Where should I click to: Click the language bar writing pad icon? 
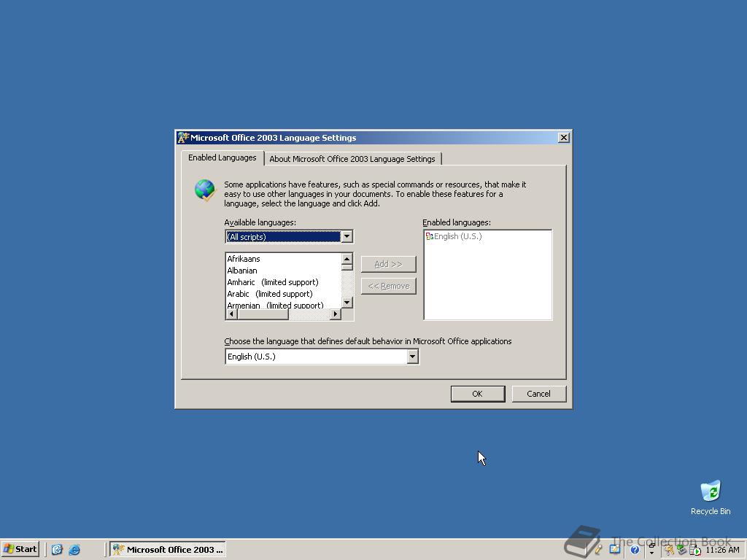coord(615,550)
